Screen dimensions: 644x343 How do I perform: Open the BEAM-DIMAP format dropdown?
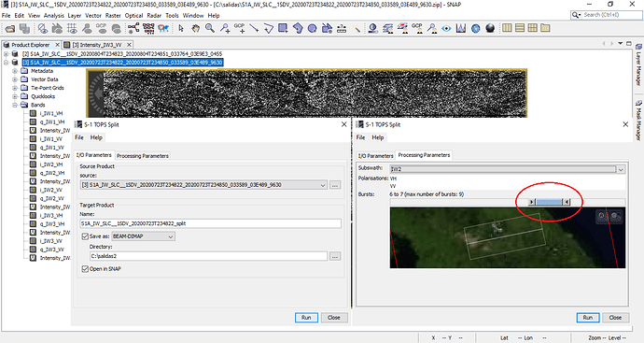171,236
